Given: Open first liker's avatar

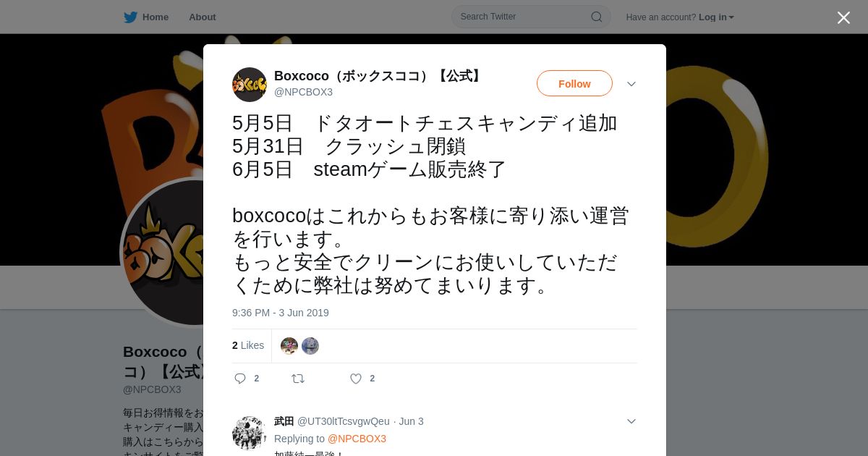Looking at the screenshot, I should click(289, 346).
